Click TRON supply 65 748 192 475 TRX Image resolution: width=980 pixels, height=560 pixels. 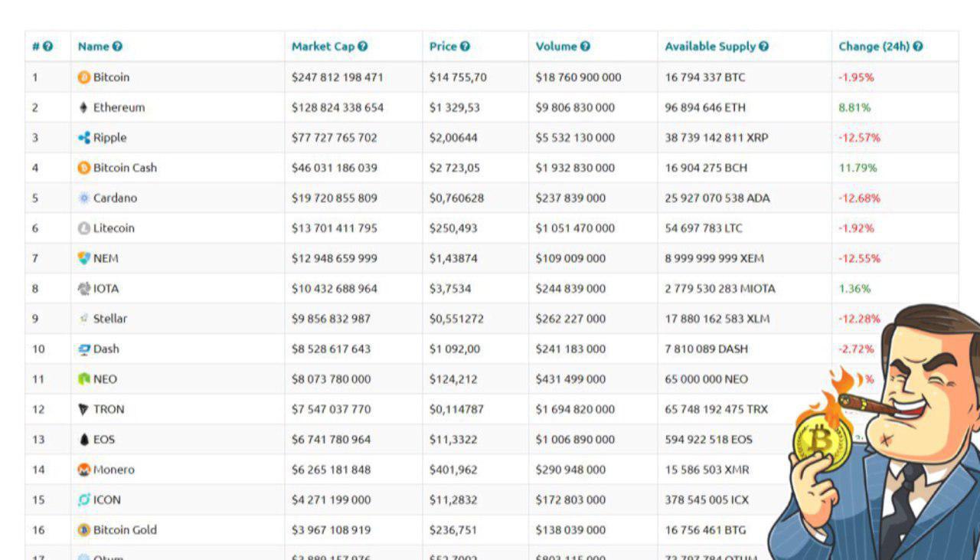pyautogui.click(x=716, y=409)
